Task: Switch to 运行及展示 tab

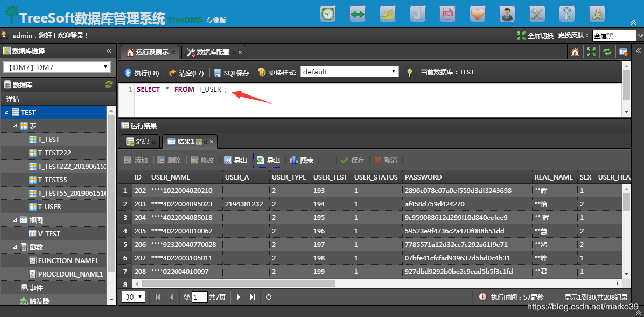Action: (x=150, y=52)
